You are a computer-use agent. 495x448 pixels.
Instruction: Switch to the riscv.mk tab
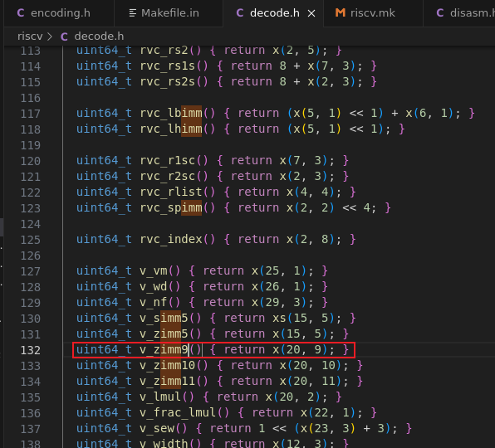click(x=373, y=13)
